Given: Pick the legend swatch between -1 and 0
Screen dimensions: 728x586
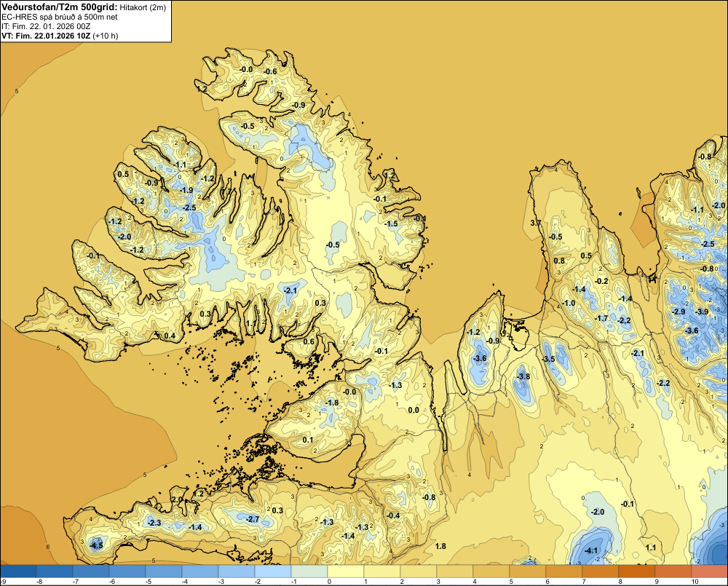Looking at the screenshot, I should click(309, 571).
